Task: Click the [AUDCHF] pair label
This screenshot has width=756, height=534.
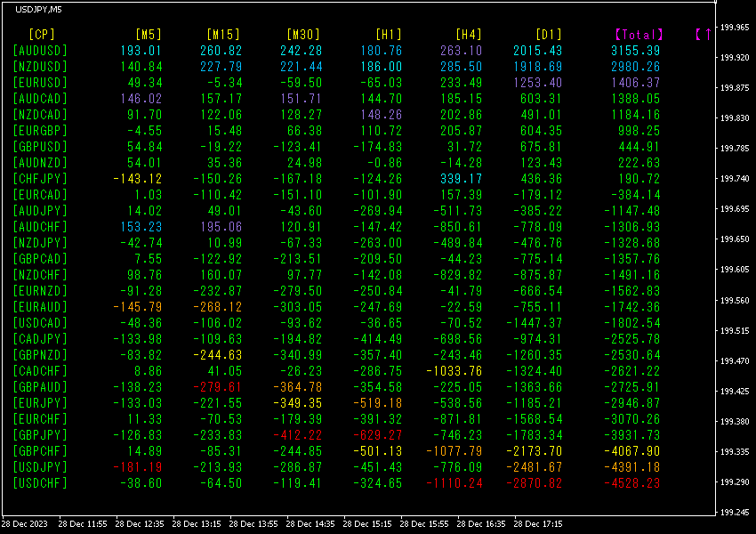Action: pos(40,227)
